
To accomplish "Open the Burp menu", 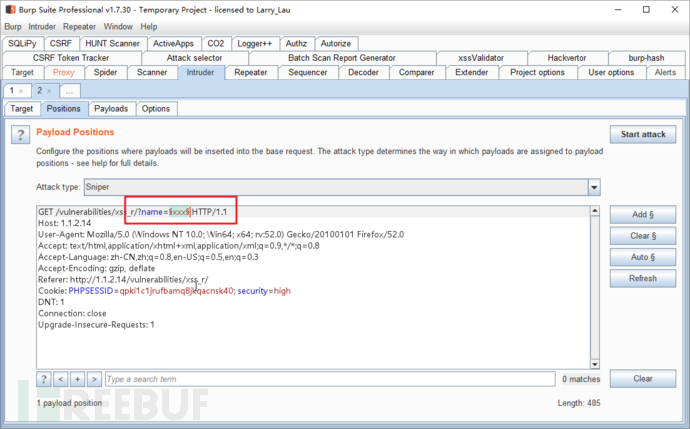I will tap(13, 27).
